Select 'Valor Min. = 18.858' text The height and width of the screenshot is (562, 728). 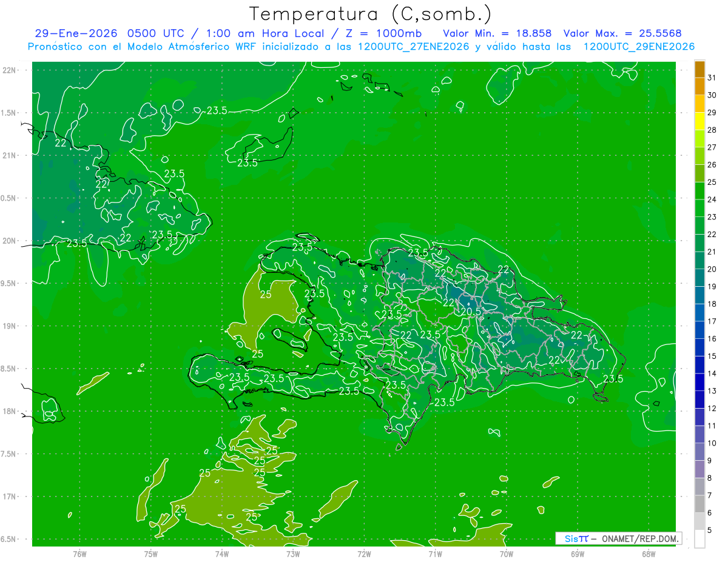click(498, 33)
